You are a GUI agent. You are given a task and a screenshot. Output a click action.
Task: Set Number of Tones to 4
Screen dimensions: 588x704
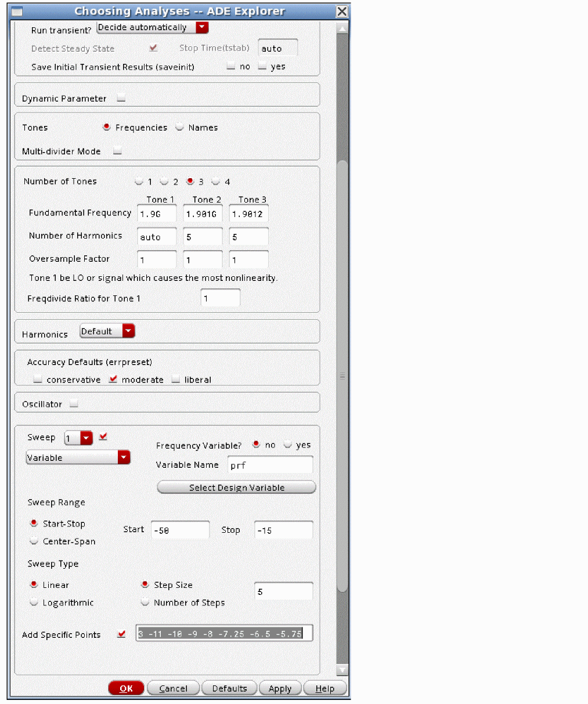(x=216, y=182)
